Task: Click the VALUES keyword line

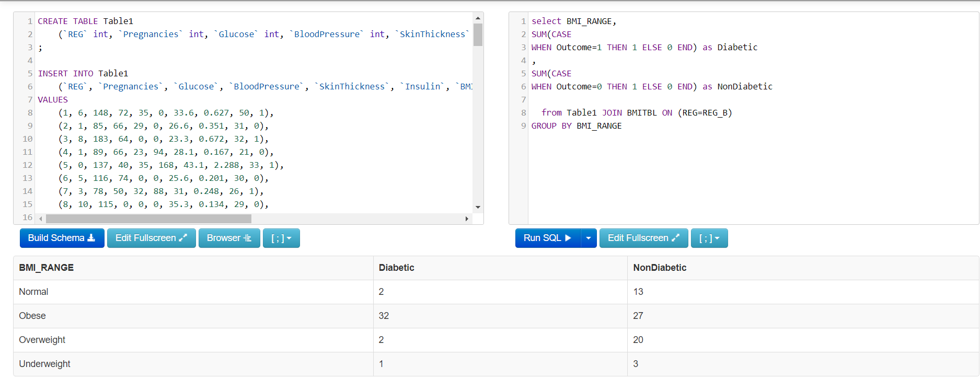Action: click(x=53, y=100)
